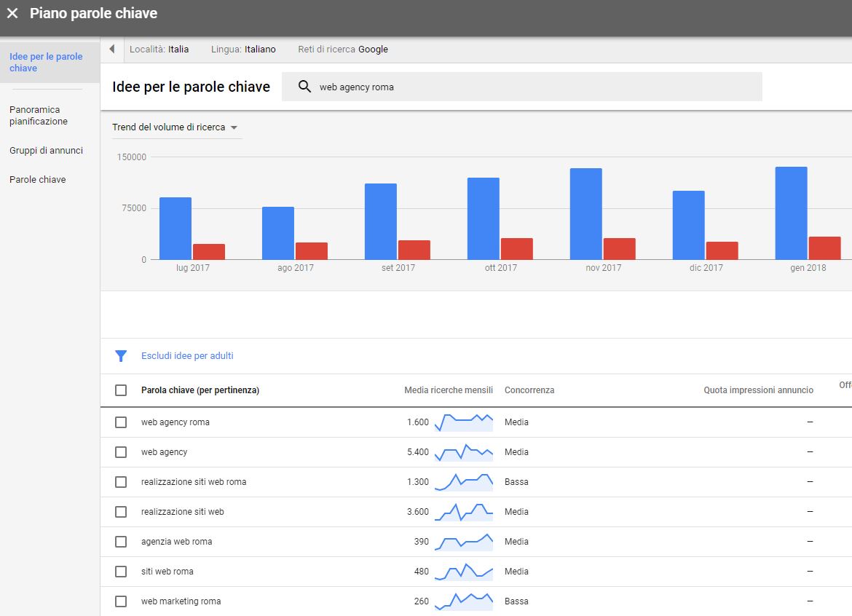Select all keywords with the header checkbox
Viewport: 852px width, 616px height.
coord(121,390)
